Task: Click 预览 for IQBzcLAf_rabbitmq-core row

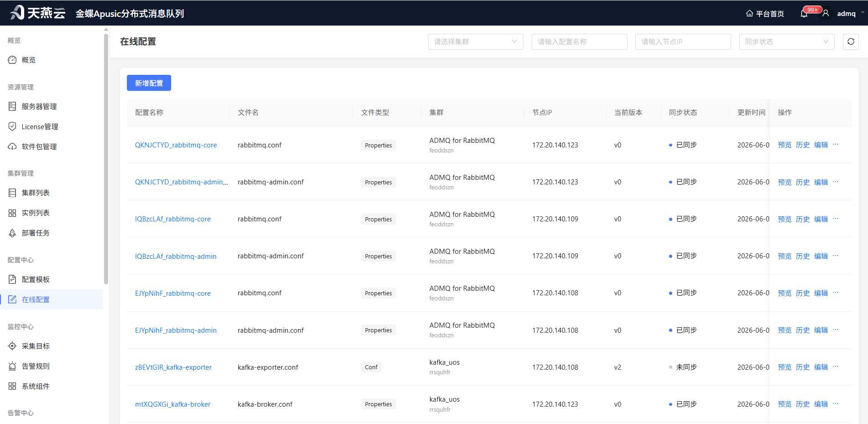Action: [784, 219]
